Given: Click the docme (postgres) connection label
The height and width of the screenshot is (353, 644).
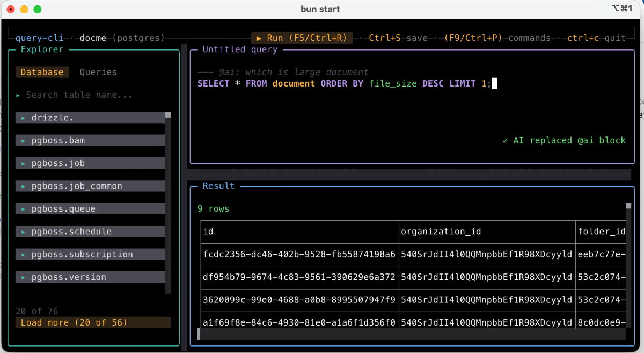Looking at the screenshot, I should pyautogui.click(x=122, y=38).
